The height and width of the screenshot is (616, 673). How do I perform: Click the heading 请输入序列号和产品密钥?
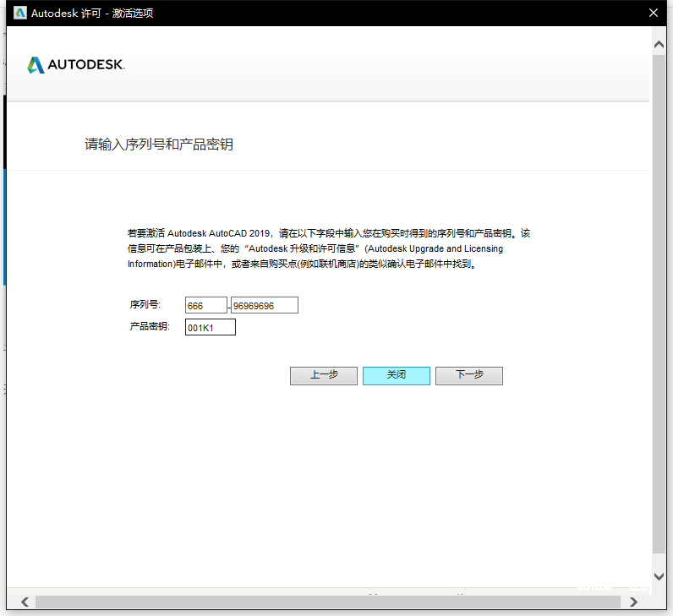[x=158, y=144]
